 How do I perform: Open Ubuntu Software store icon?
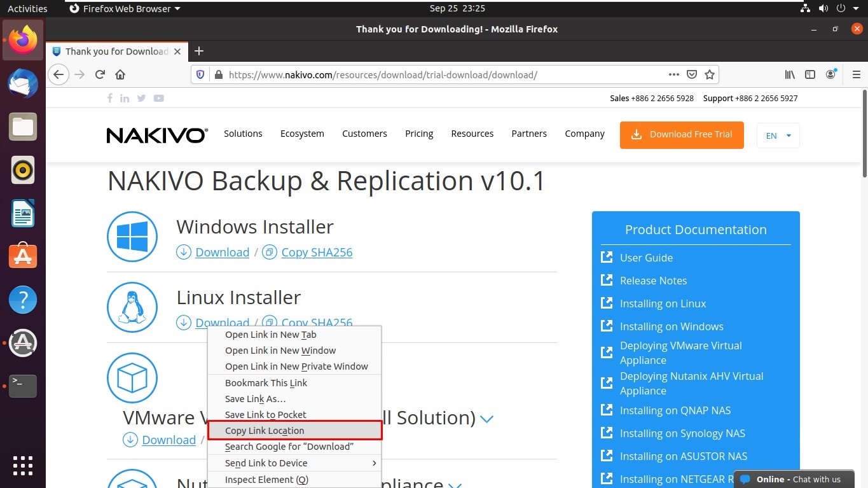(23, 256)
